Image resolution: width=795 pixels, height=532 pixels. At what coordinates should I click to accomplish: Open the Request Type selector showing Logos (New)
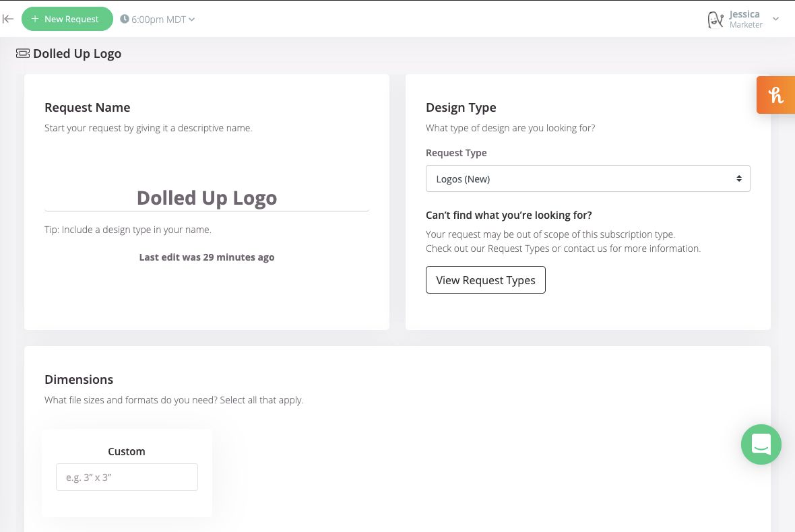point(587,178)
